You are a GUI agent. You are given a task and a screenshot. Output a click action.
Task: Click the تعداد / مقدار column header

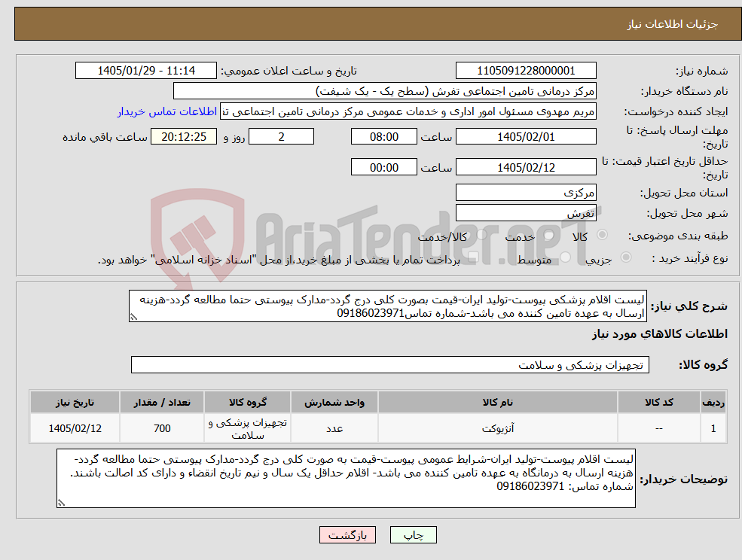tap(162, 403)
